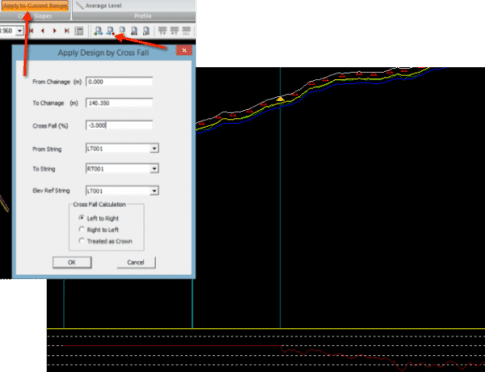Open the To String dropdown
Screen dimensions: 485x372
pos(154,169)
